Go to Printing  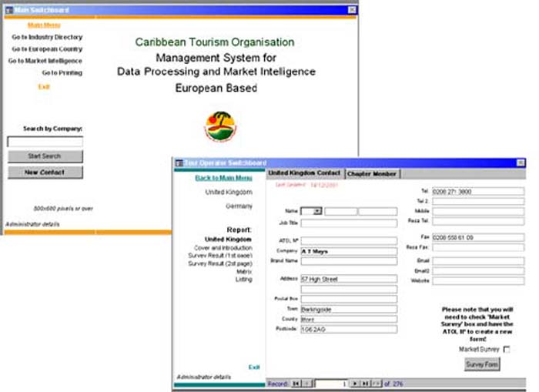[62, 73]
